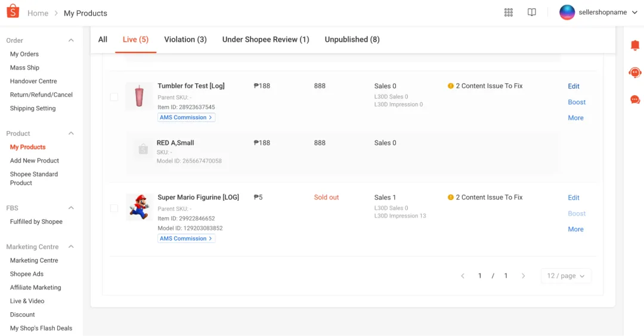
Task: Click the Shopee logo icon
Action: pos(13,13)
